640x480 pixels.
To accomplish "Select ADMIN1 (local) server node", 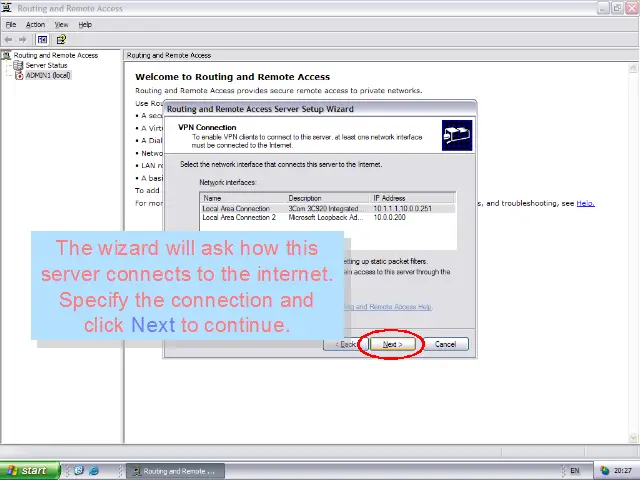I will [48, 76].
